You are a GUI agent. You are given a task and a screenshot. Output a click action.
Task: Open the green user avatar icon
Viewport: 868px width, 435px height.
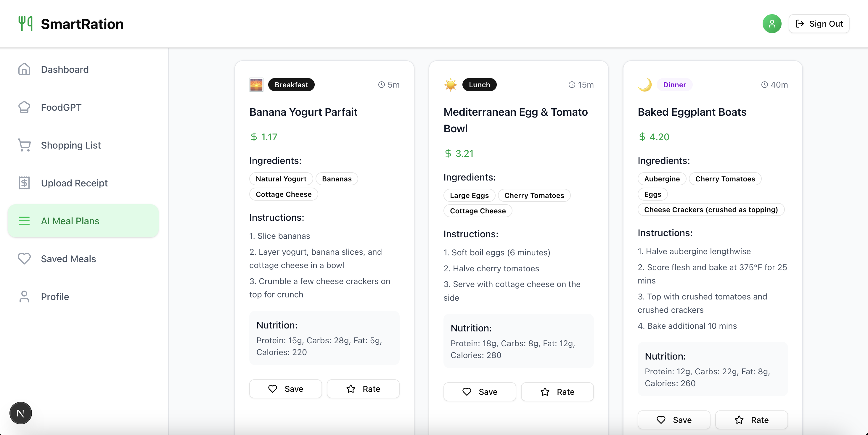tap(771, 24)
